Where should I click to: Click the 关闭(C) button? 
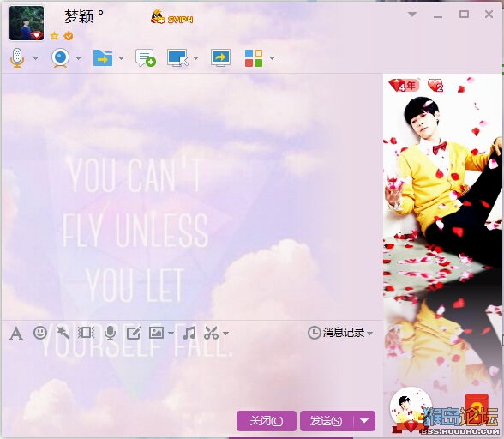pos(267,421)
